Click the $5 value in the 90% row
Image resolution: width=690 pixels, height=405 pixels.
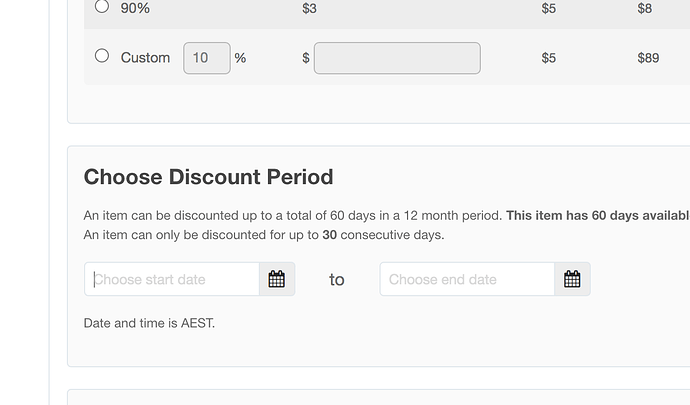[x=549, y=8]
